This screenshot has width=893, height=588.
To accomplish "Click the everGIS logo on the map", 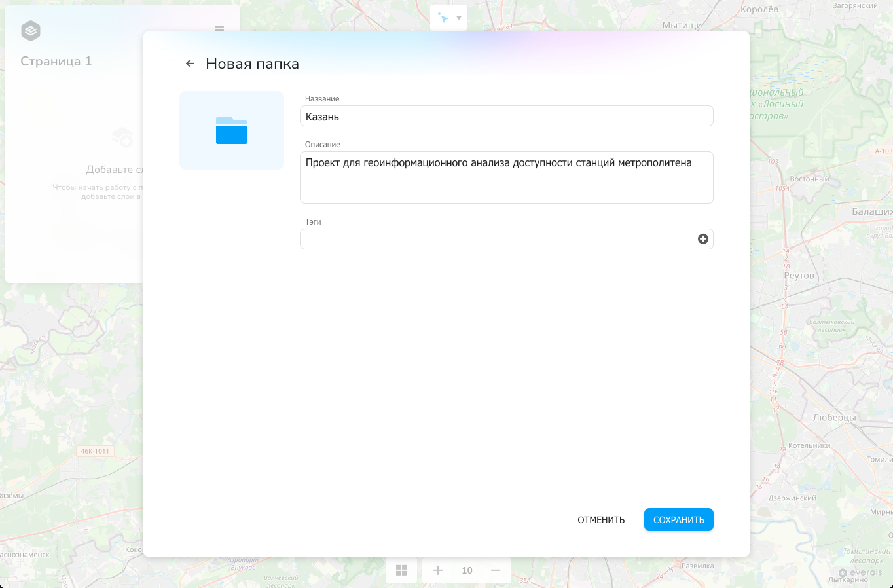I will pyautogui.click(x=860, y=572).
